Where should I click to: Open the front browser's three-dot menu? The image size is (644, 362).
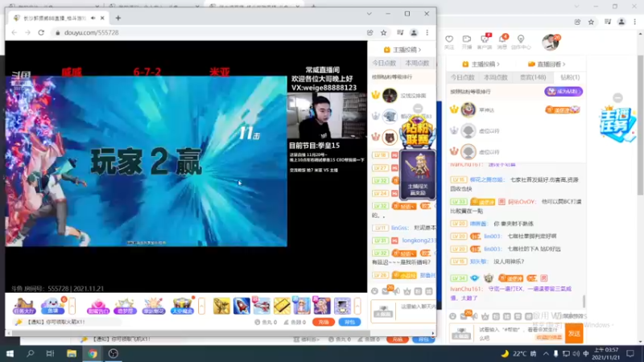pos(427,32)
